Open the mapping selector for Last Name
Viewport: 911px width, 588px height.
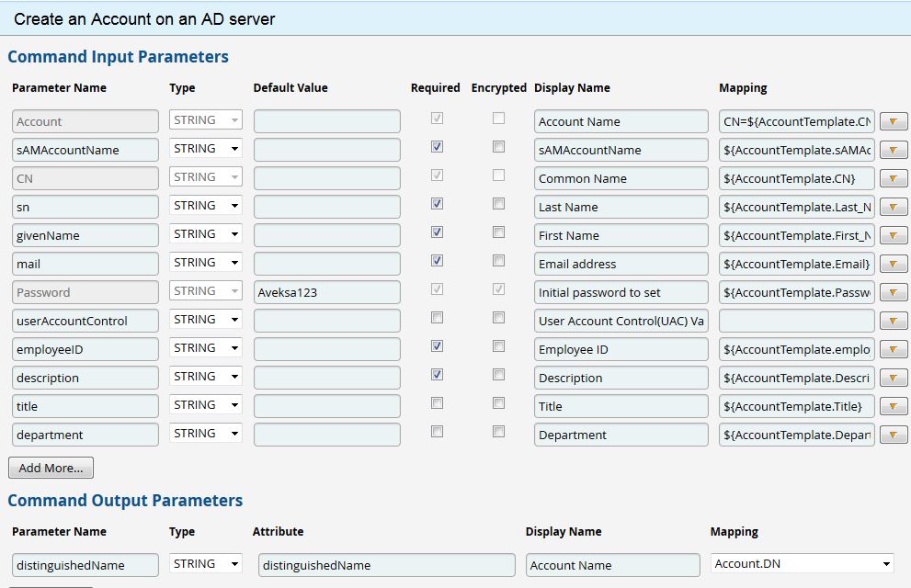[x=893, y=207]
